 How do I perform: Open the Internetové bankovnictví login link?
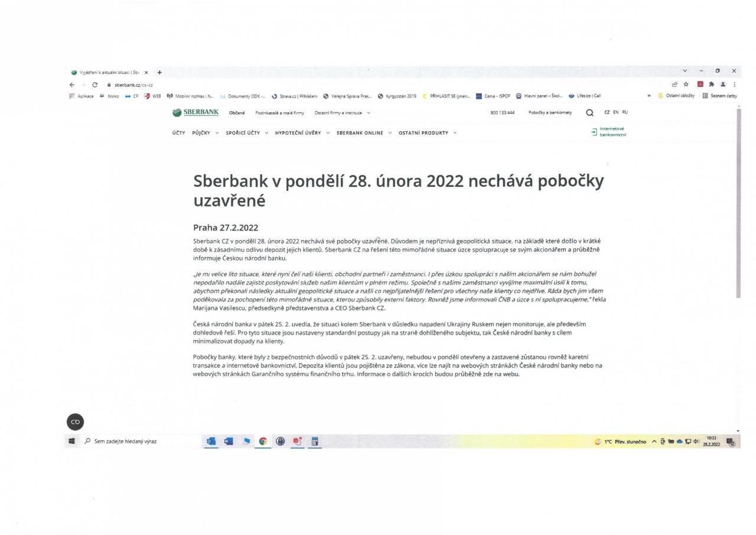click(607, 132)
